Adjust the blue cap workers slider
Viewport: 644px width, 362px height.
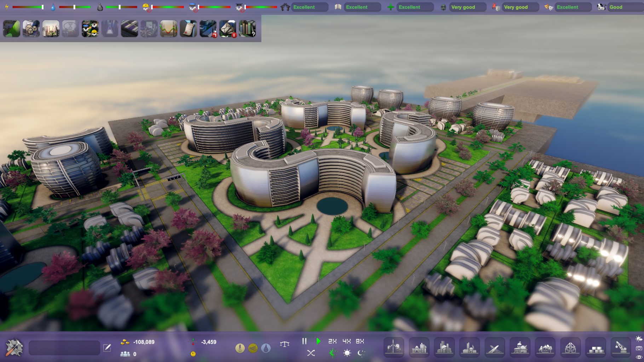[x=214, y=7]
